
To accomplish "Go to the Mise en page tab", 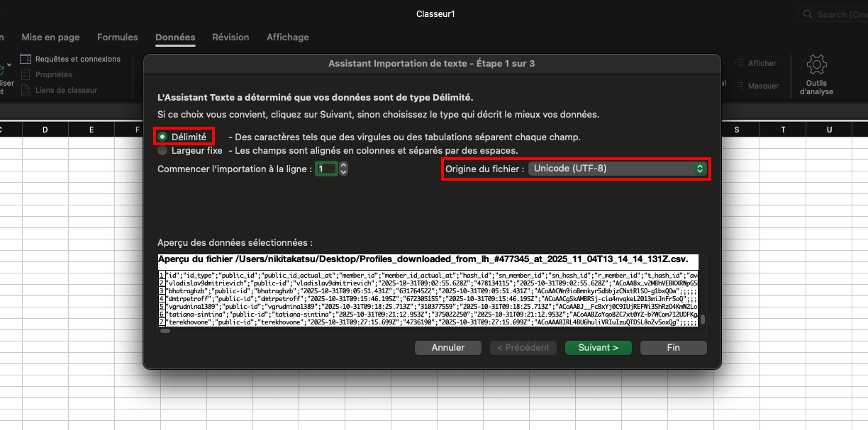I will (50, 37).
